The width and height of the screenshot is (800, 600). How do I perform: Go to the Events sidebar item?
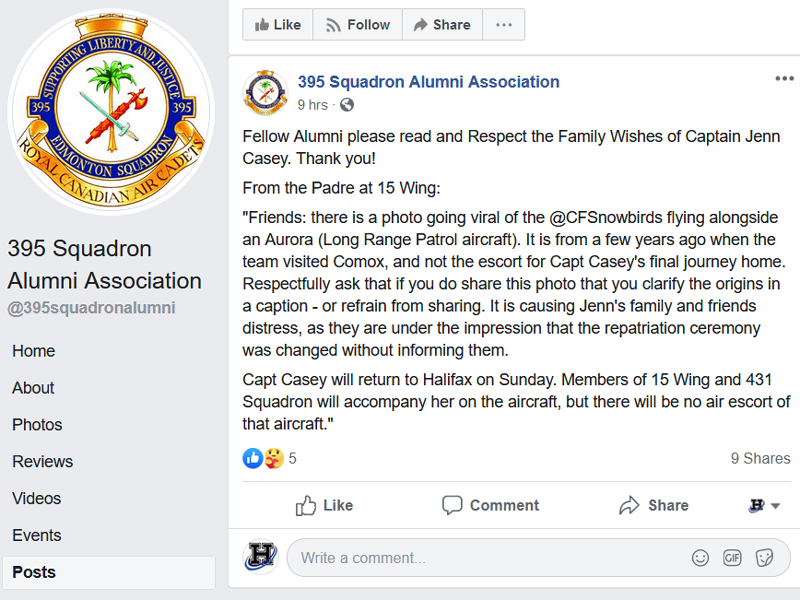click(37, 535)
